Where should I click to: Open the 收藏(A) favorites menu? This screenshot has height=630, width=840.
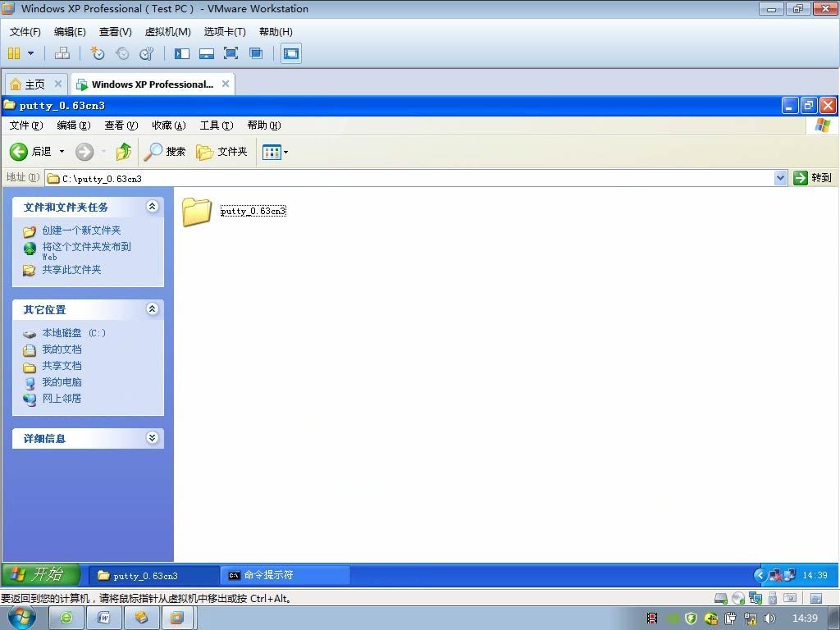point(169,126)
